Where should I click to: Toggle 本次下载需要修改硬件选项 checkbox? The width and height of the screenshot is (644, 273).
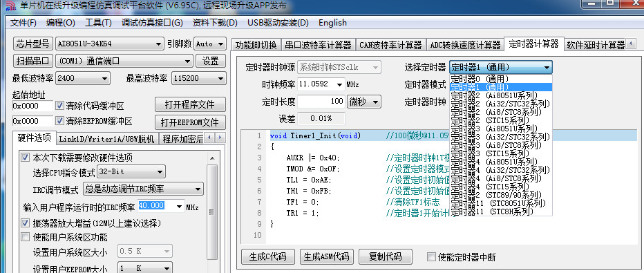(26, 157)
